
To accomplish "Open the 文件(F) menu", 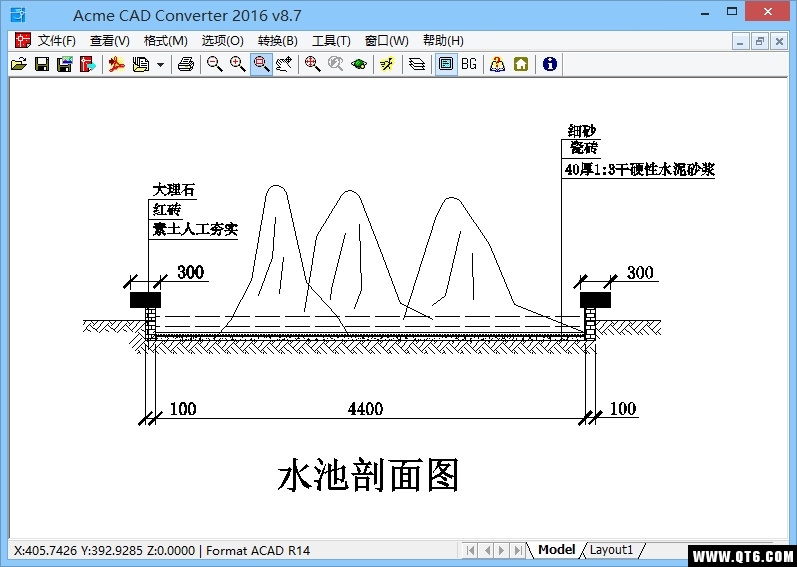I will [57, 41].
